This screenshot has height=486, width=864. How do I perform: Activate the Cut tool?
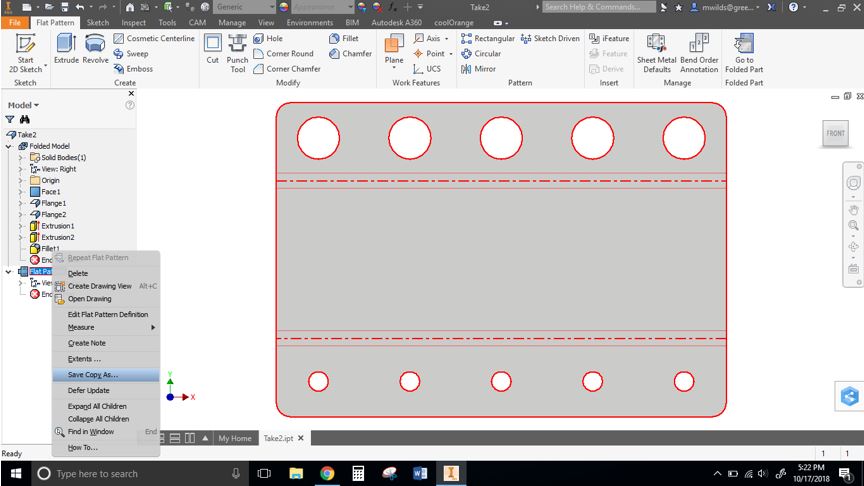tap(213, 48)
